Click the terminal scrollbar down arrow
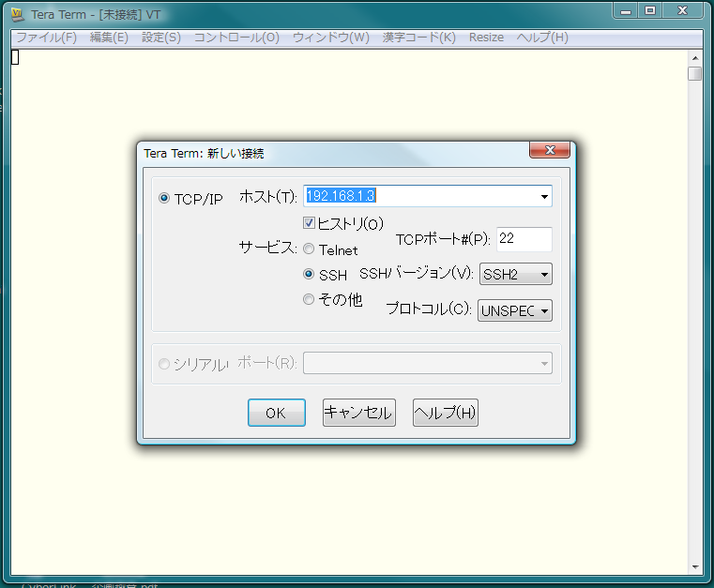This screenshot has width=714, height=588. (695, 567)
